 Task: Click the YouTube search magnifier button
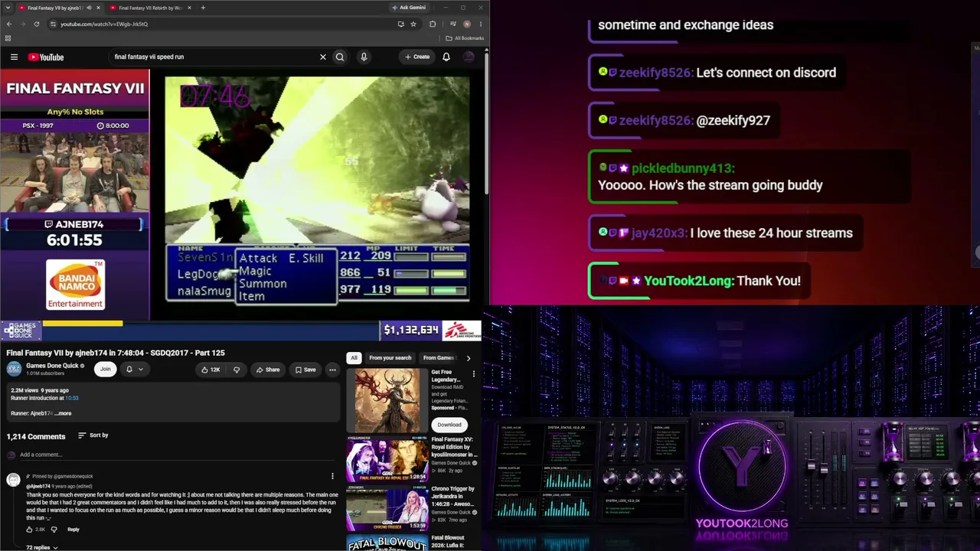click(x=340, y=57)
